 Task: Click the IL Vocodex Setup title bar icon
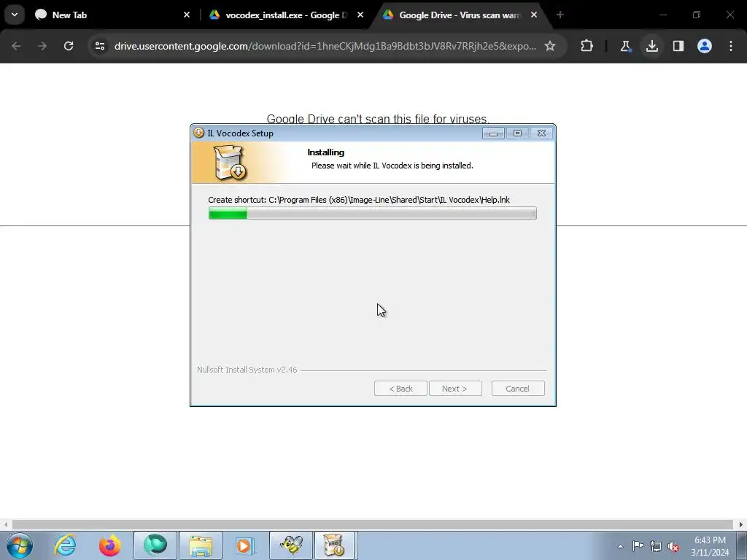tap(198, 133)
